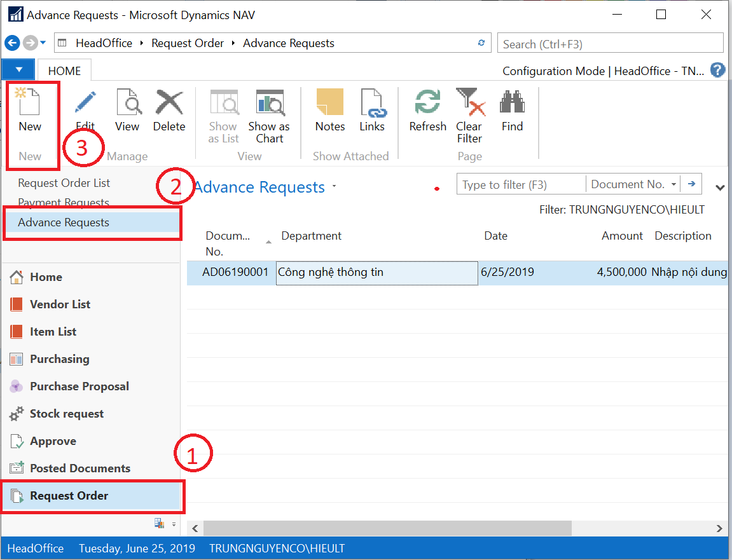Sort by the Amount column header

coord(622,236)
